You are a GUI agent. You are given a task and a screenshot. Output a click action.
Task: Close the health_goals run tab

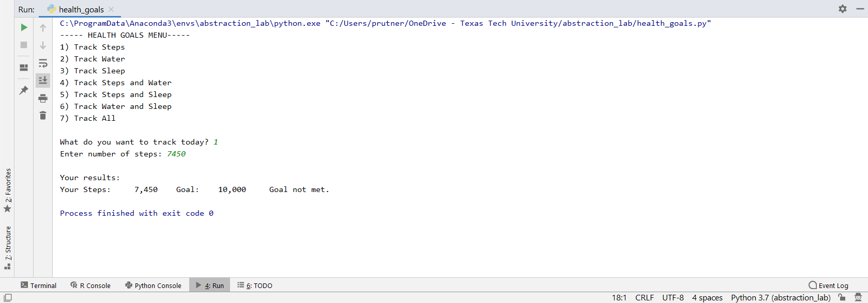[x=111, y=9]
